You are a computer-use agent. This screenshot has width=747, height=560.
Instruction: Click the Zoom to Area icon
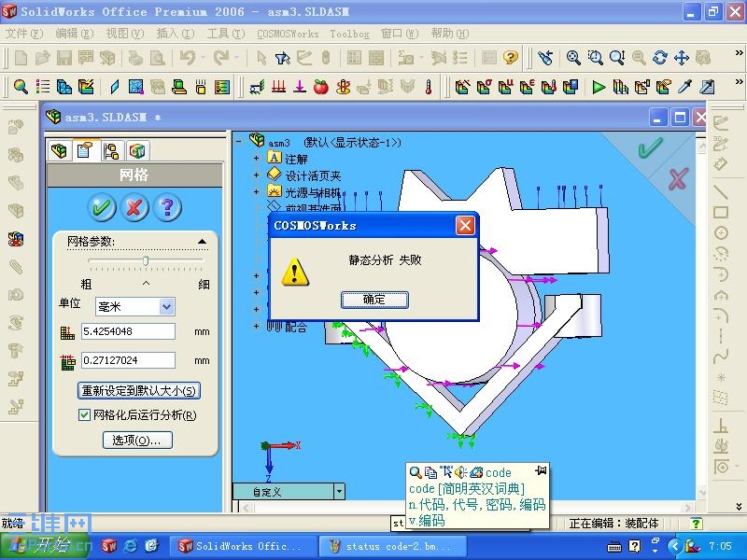[x=595, y=58]
